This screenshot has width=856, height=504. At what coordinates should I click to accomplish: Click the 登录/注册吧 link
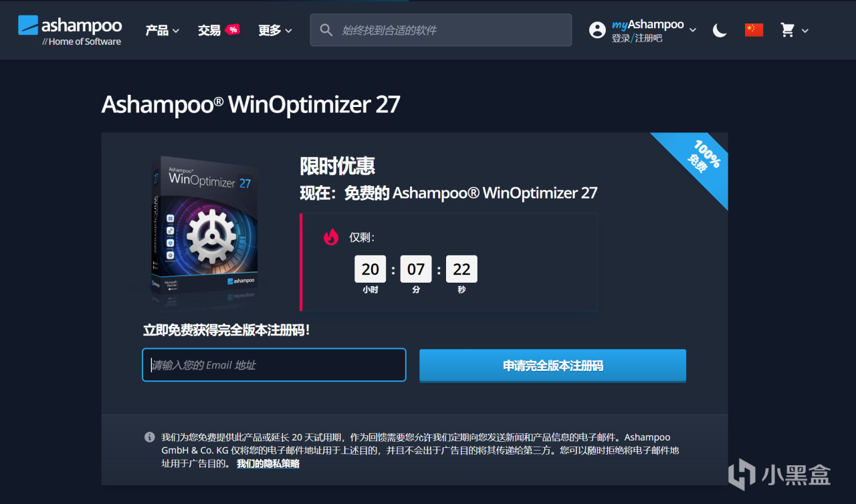[637, 38]
